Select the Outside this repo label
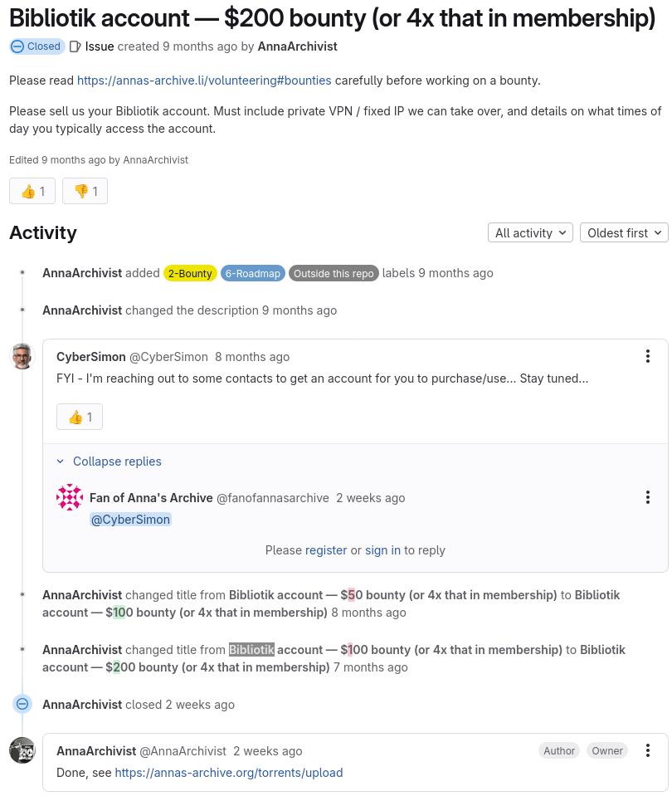This screenshot has height=796, width=672. tap(334, 273)
